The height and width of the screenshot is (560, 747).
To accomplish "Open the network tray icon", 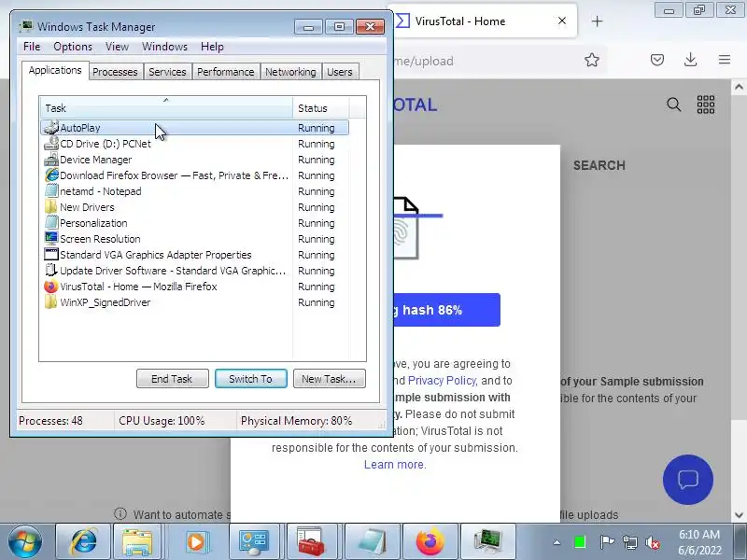I will tap(630, 542).
